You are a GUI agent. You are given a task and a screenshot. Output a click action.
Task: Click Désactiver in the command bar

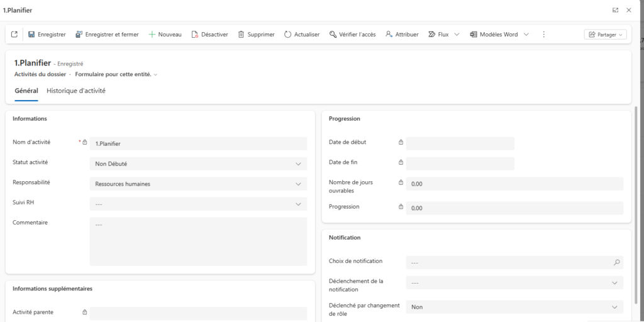(209, 35)
